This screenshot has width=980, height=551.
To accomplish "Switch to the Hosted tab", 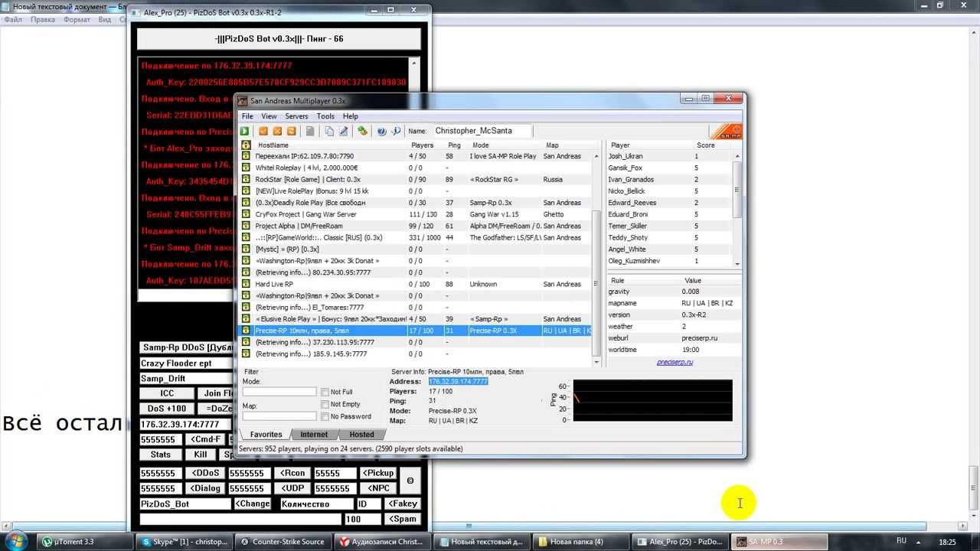I will point(361,434).
